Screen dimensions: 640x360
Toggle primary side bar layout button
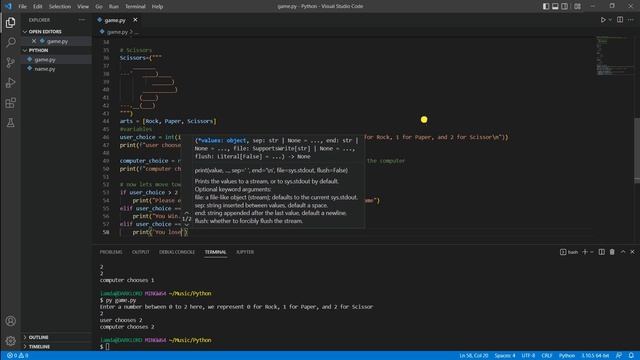pos(546,6)
